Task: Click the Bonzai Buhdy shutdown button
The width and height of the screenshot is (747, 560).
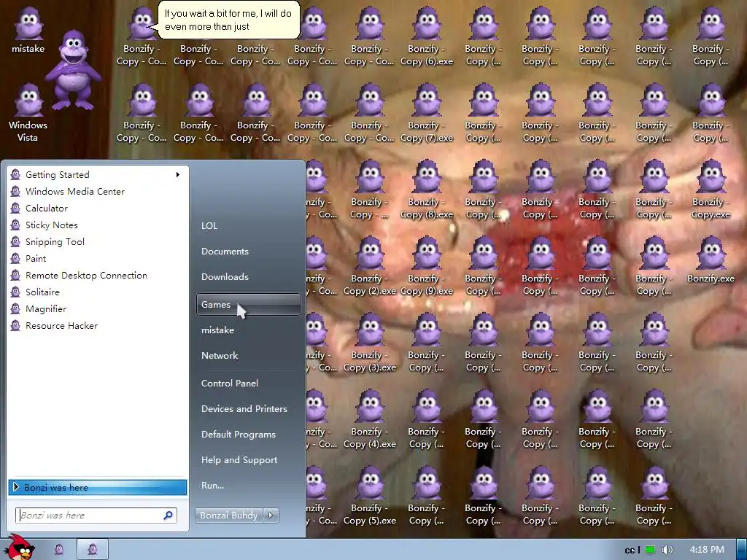Action: 228,516
